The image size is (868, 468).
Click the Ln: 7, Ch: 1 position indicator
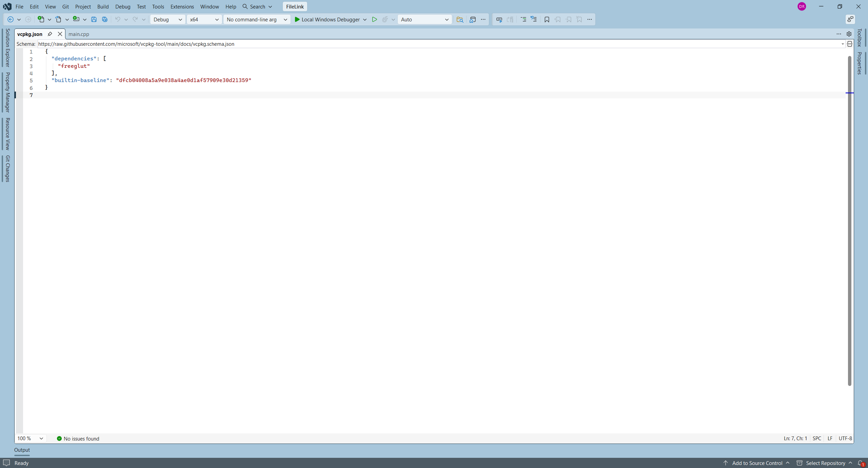(x=795, y=438)
